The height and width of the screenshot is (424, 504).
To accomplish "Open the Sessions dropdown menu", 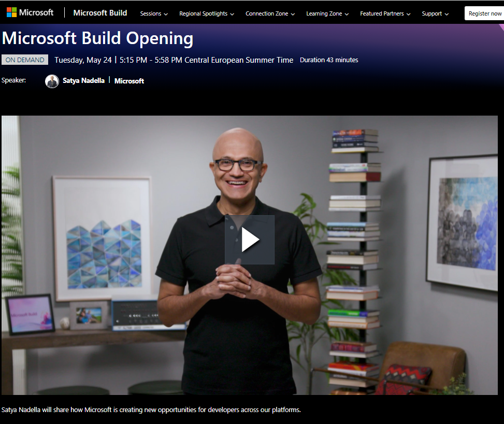I will (x=154, y=13).
